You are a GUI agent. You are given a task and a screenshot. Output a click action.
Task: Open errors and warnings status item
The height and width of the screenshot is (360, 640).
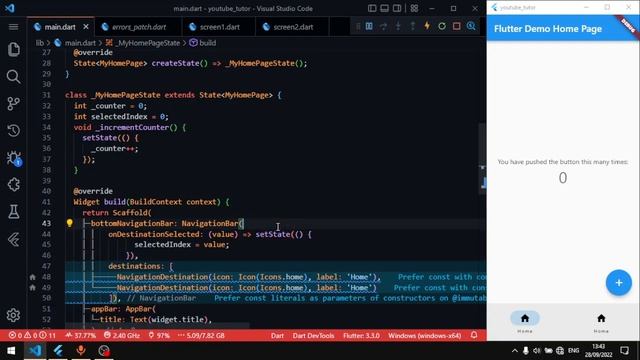(x=32, y=336)
